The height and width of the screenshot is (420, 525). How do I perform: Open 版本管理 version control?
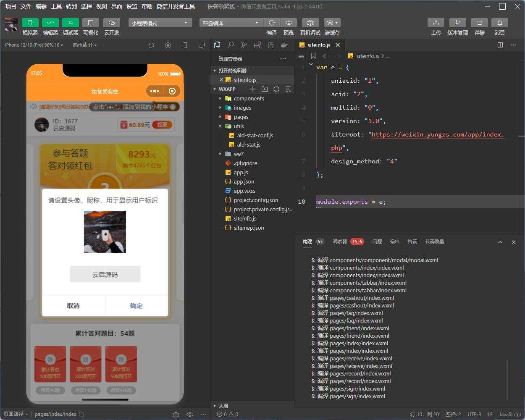(x=458, y=23)
